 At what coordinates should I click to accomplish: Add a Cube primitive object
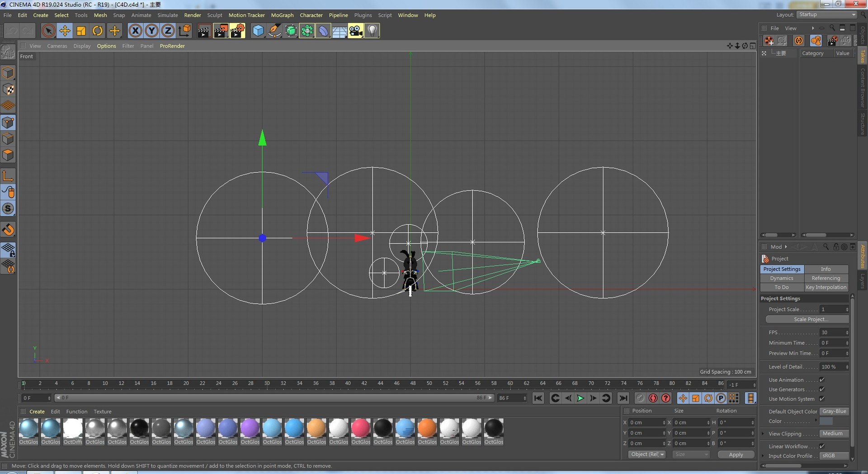pyautogui.click(x=258, y=31)
